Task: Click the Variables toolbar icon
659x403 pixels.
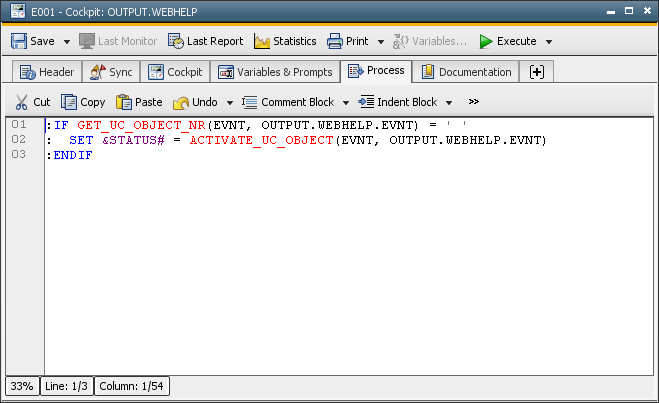Action: [401, 41]
